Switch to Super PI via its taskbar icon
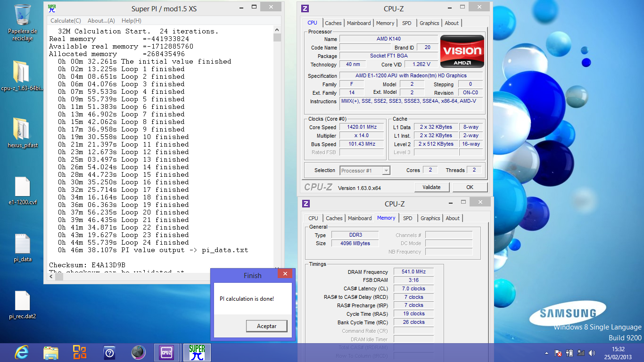Image resolution: width=644 pixels, height=362 pixels. [x=197, y=353]
